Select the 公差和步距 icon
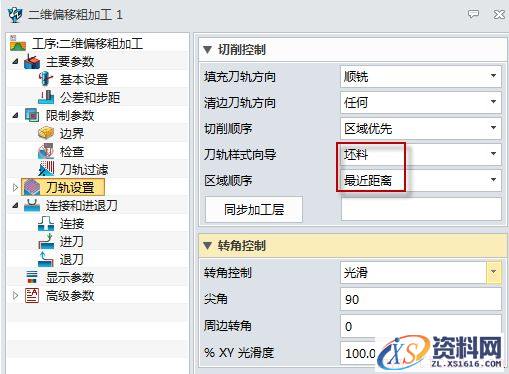Viewport: 509px width, 374px height. tap(46, 97)
